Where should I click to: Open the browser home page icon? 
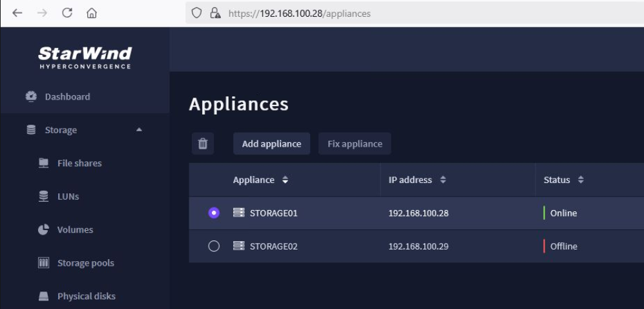[92, 13]
